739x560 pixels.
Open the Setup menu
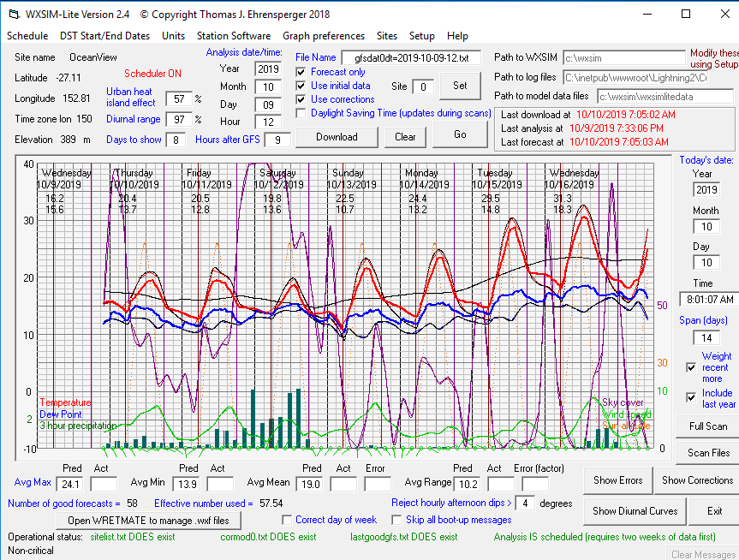pyautogui.click(x=422, y=36)
